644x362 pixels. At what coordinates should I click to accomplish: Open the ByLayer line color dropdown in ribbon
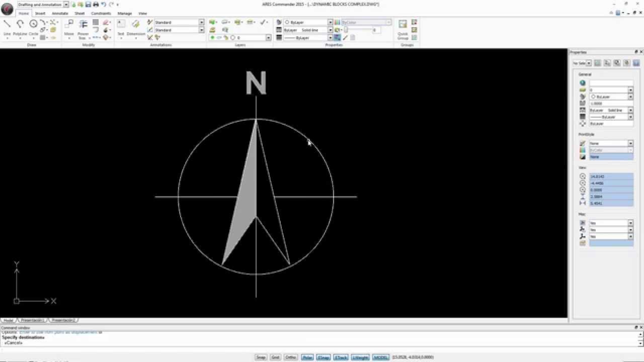point(330,23)
